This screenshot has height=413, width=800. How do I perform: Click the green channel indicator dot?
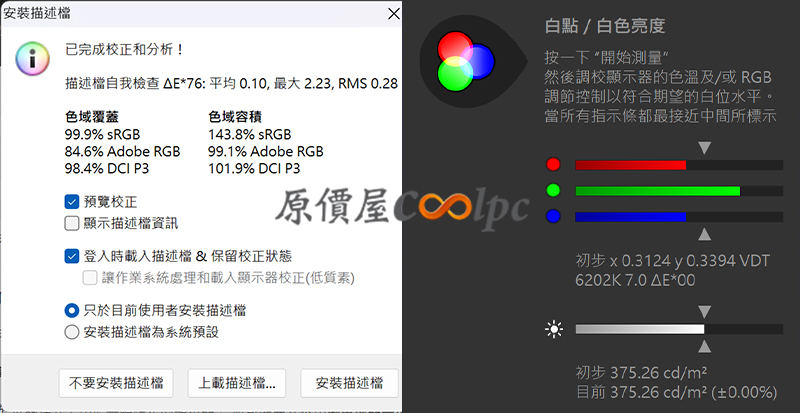pyautogui.click(x=553, y=190)
